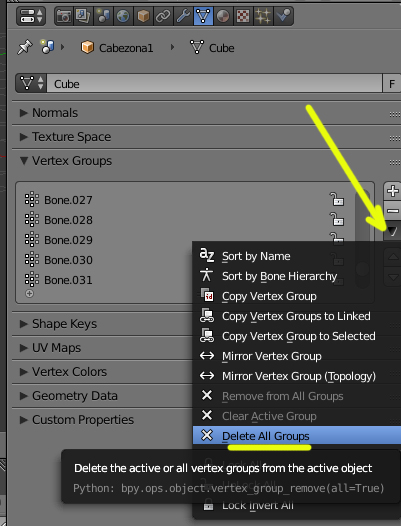Click the Cube mesh name field

214,84
